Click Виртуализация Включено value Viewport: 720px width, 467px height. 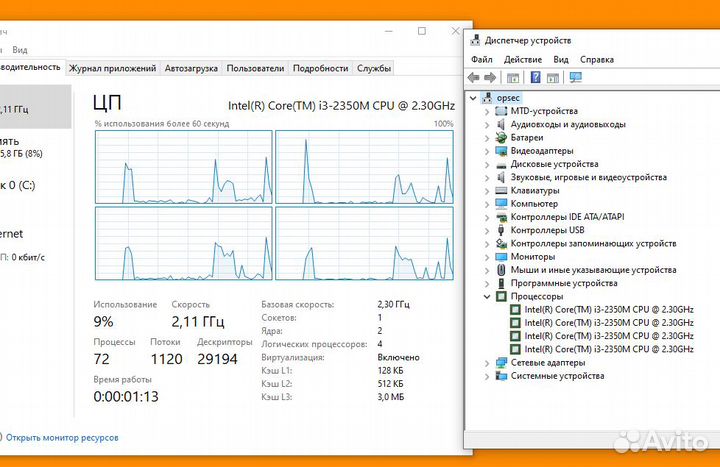pos(399,357)
